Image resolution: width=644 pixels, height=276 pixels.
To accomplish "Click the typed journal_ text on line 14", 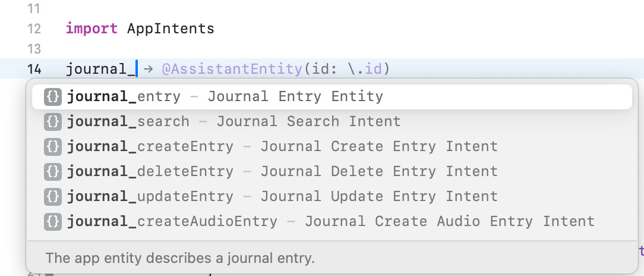I will (100, 68).
